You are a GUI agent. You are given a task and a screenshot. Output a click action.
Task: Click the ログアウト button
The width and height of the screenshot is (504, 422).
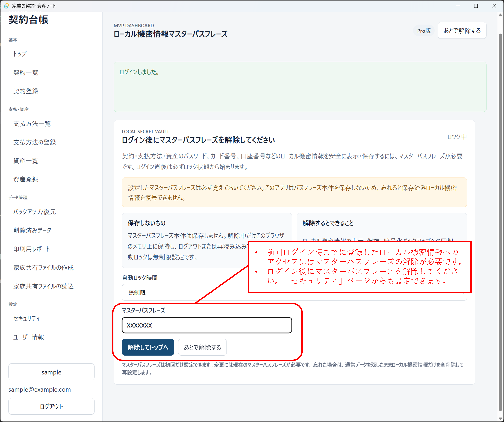coord(51,406)
